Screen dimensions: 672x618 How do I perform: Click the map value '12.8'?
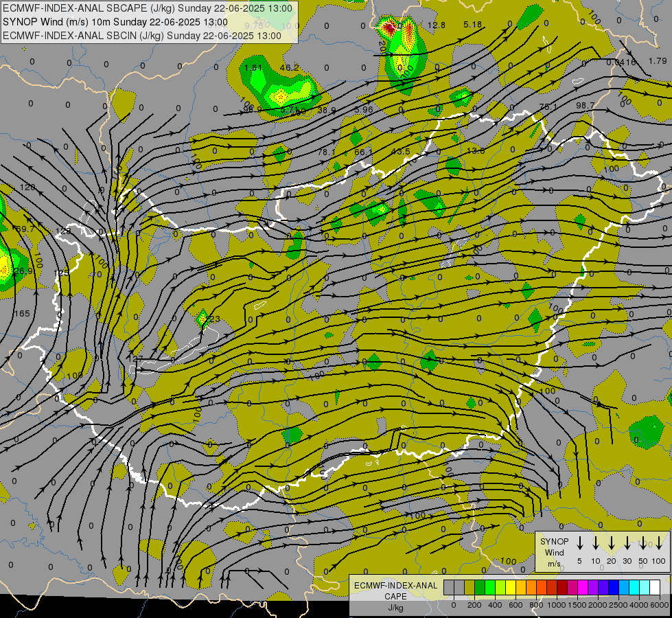click(437, 25)
